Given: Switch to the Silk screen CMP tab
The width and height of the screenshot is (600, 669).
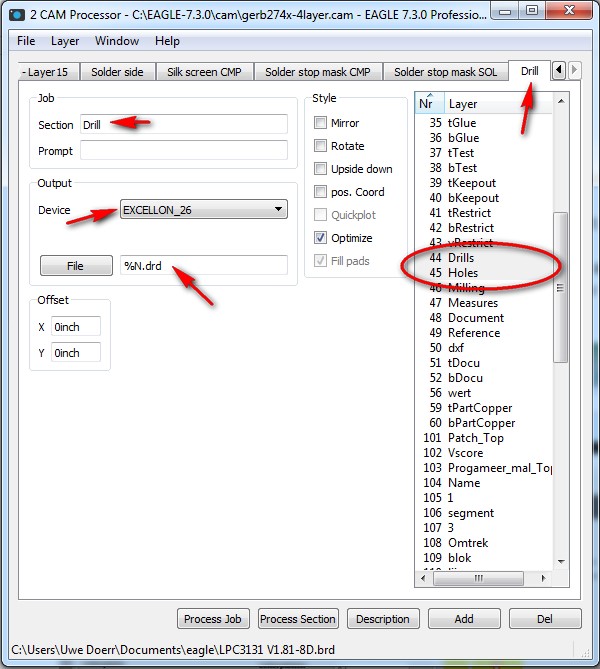Looking at the screenshot, I should tap(202, 72).
